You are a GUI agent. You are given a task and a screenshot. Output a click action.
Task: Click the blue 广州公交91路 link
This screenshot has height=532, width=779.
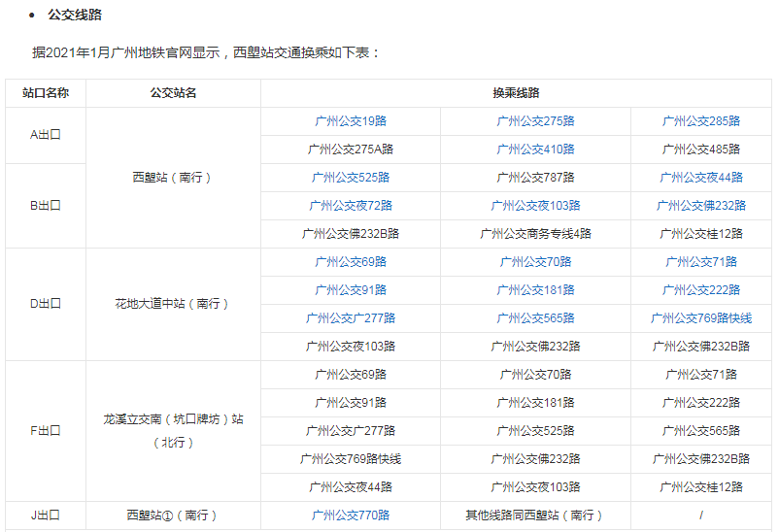pos(350,290)
